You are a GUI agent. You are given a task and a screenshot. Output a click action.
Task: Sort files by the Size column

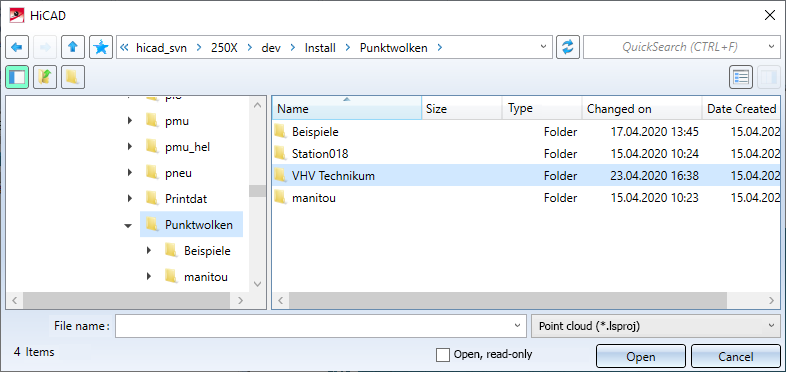click(x=462, y=108)
